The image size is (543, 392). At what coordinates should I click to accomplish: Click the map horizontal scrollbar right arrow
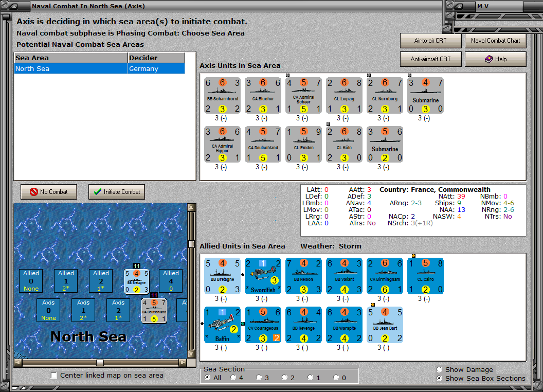tap(183, 363)
